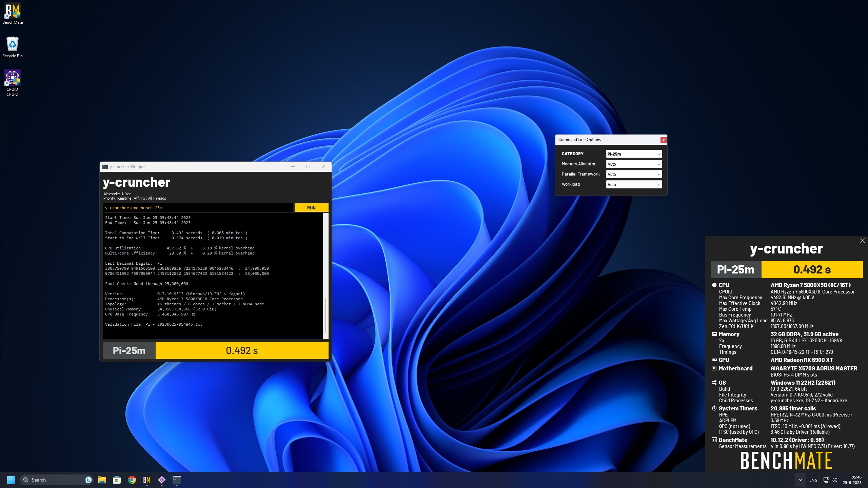Image resolution: width=868 pixels, height=488 pixels.
Task: Open File Explorer from the taskbar
Action: click(102, 480)
